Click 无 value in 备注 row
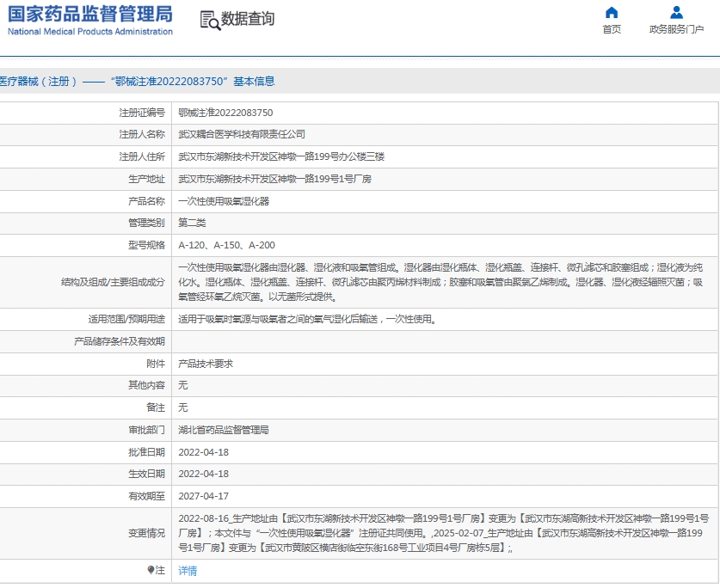The image size is (720, 588). pos(182,407)
